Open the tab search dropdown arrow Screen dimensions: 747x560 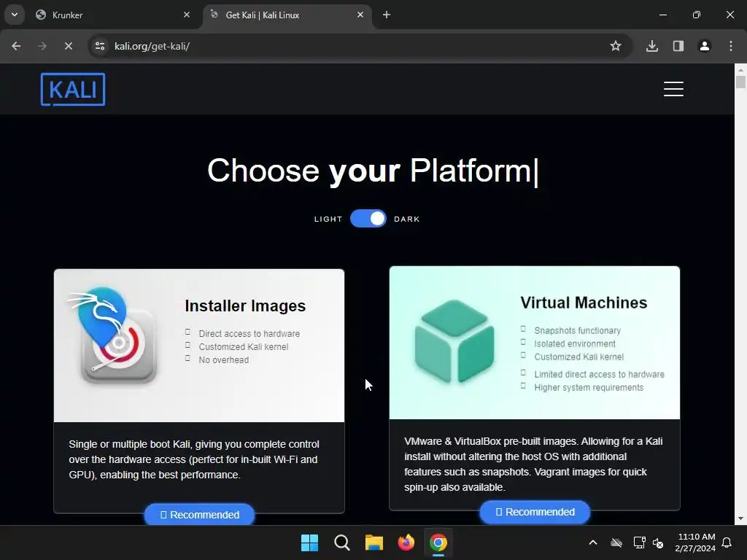click(15, 15)
